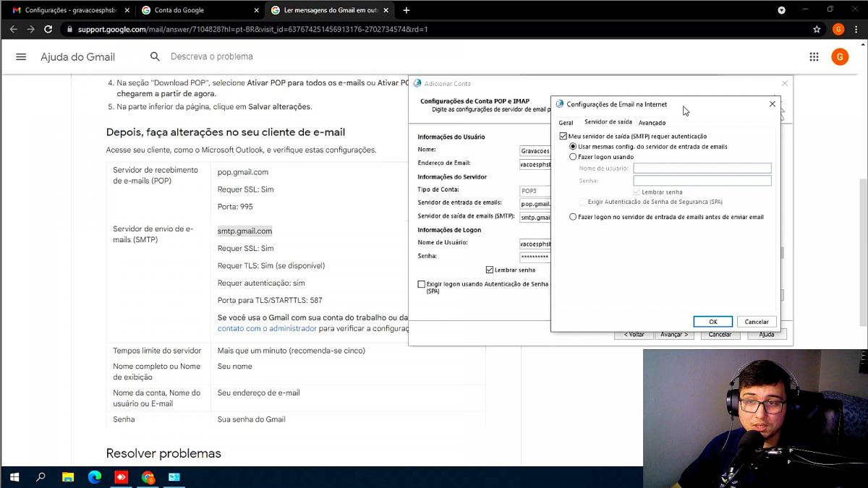Select the Ler mensagens do Gmail browser tab

329,10
